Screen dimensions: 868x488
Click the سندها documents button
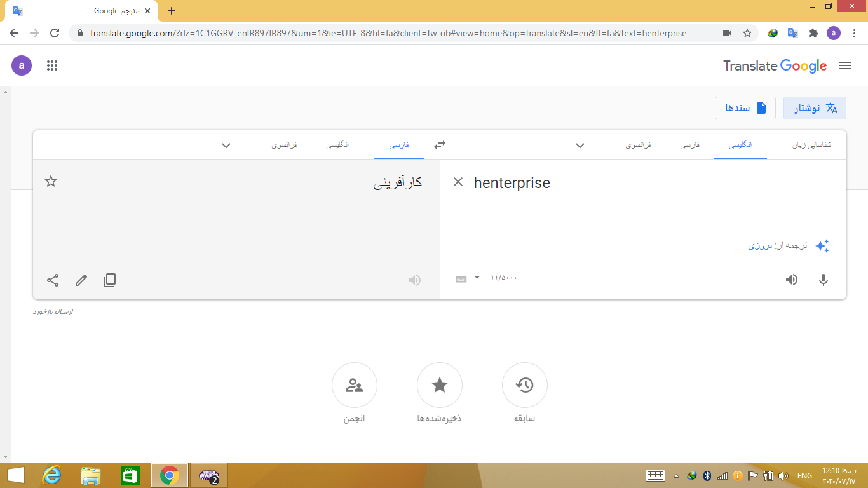click(745, 108)
